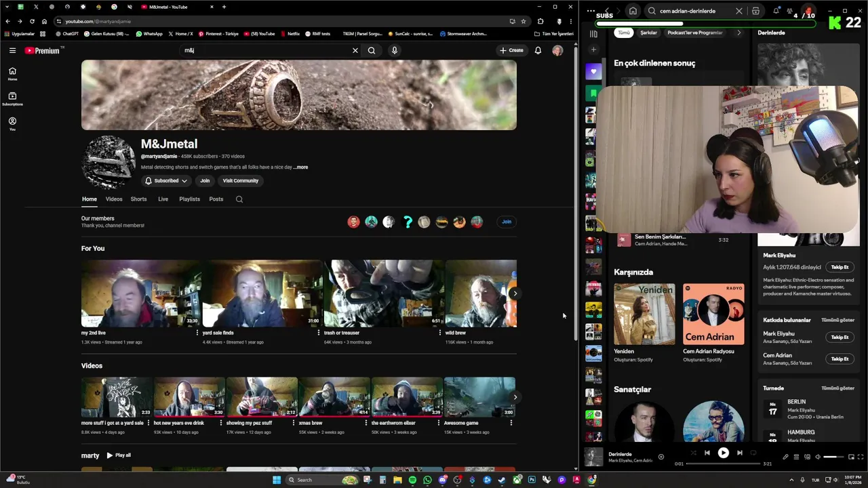868x488 pixels.
Task: Search within the M&Jmetal channel
Action: pyautogui.click(x=239, y=199)
